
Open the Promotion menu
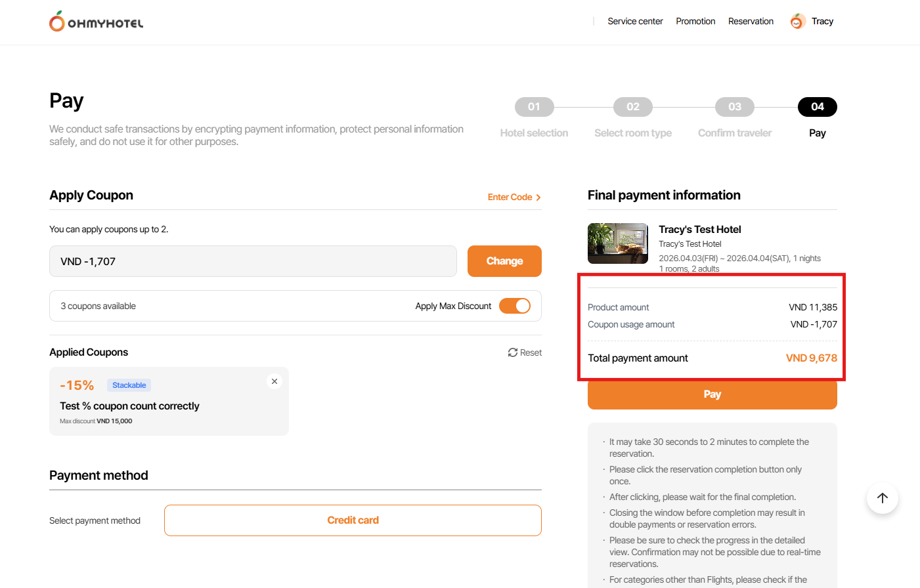(695, 22)
